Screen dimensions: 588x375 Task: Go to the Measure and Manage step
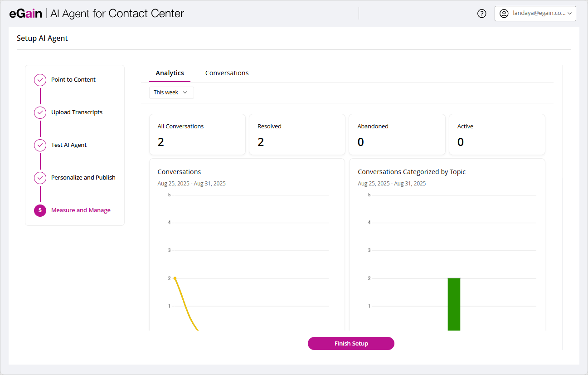(x=81, y=210)
